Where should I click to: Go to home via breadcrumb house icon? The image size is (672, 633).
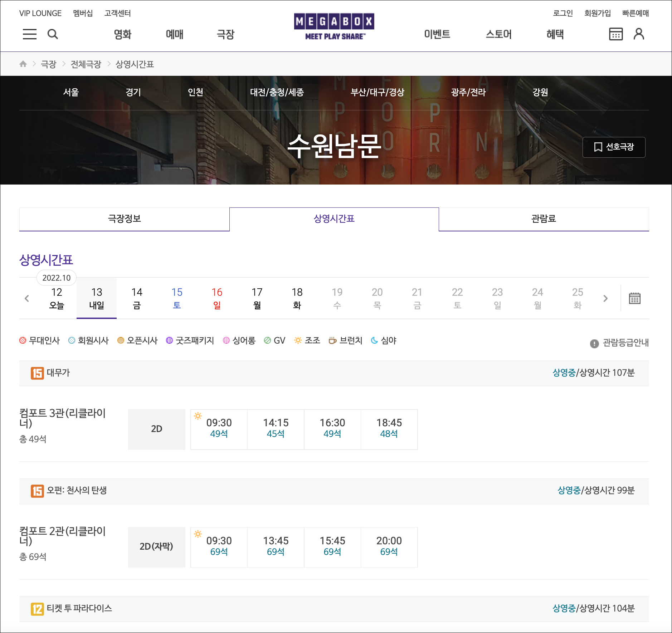23,64
